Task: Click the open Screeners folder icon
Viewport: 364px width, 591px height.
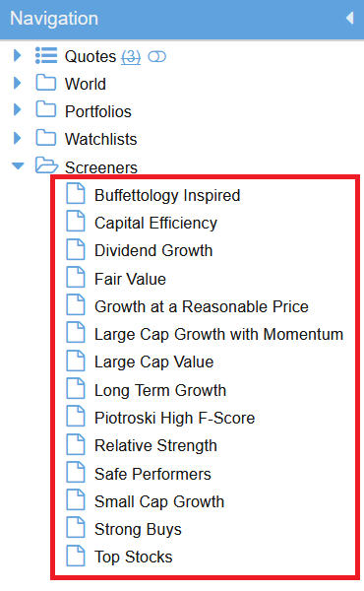Action: [x=46, y=165]
